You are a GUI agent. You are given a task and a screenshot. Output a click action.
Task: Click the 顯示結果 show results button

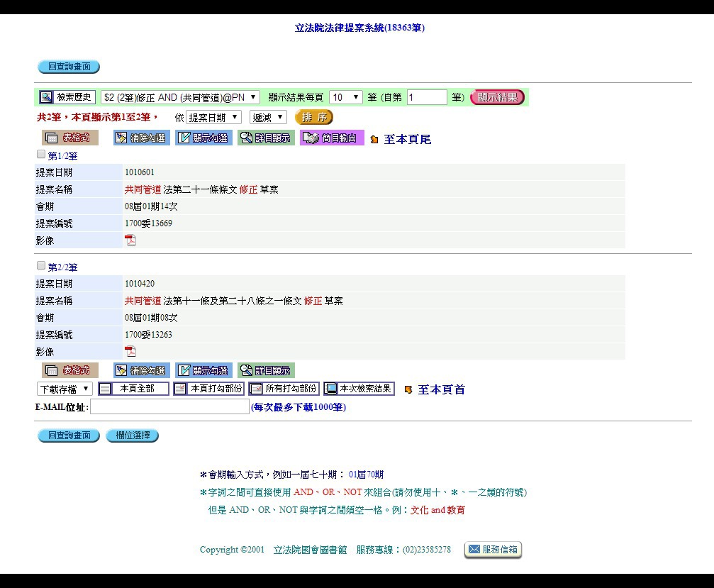click(x=497, y=97)
